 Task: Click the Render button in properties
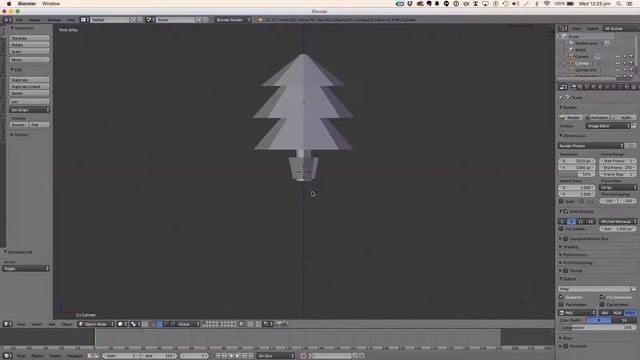(x=571, y=117)
